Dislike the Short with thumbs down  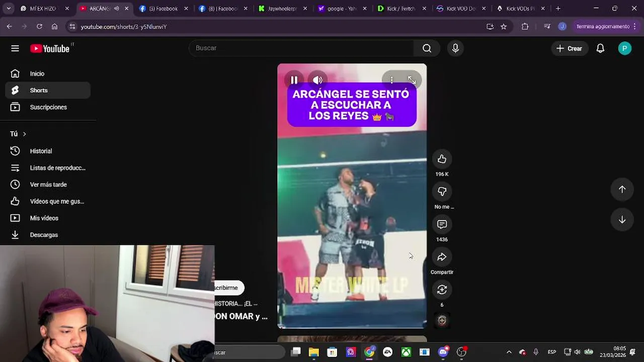click(442, 192)
